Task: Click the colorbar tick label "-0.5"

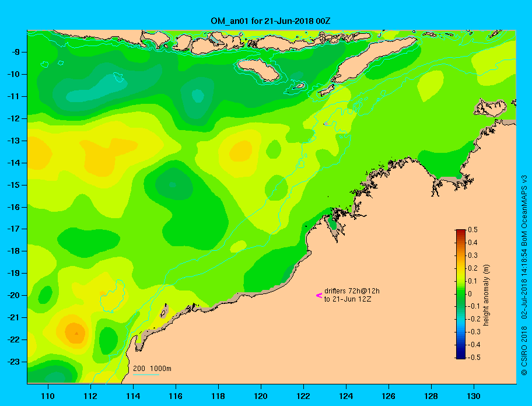Action: pyautogui.click(x=474, y=358)
